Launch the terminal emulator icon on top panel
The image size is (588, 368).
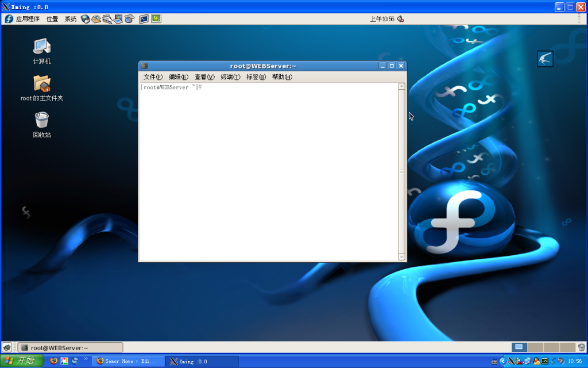pos(144,18)
